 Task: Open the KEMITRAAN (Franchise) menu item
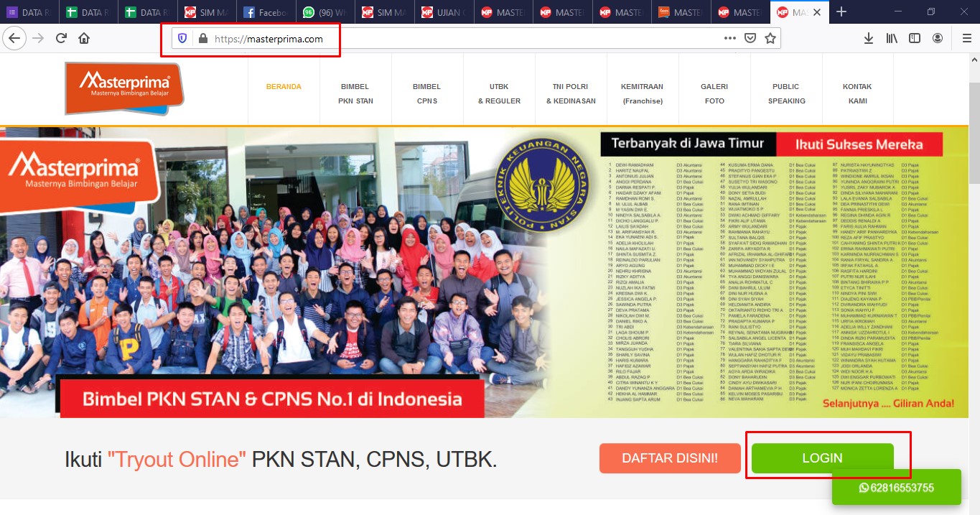click(643, 93)
